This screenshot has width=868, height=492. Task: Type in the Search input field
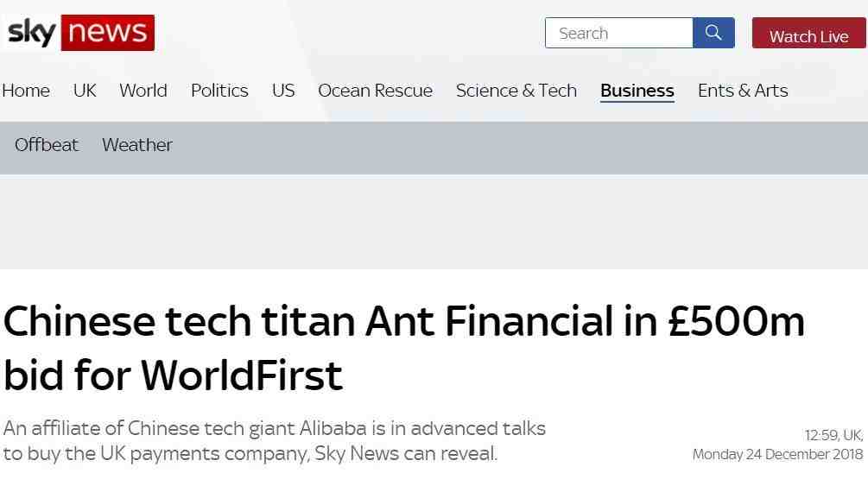click(x=619, y=33)
